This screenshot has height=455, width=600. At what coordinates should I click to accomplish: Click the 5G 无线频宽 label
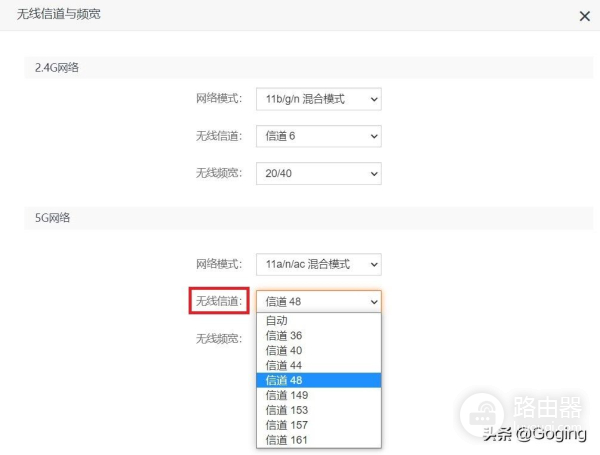[219, 338]
